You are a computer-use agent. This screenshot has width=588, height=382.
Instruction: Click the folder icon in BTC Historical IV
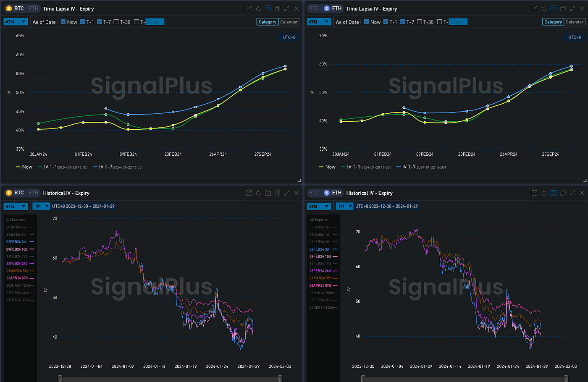coord(268,193)
